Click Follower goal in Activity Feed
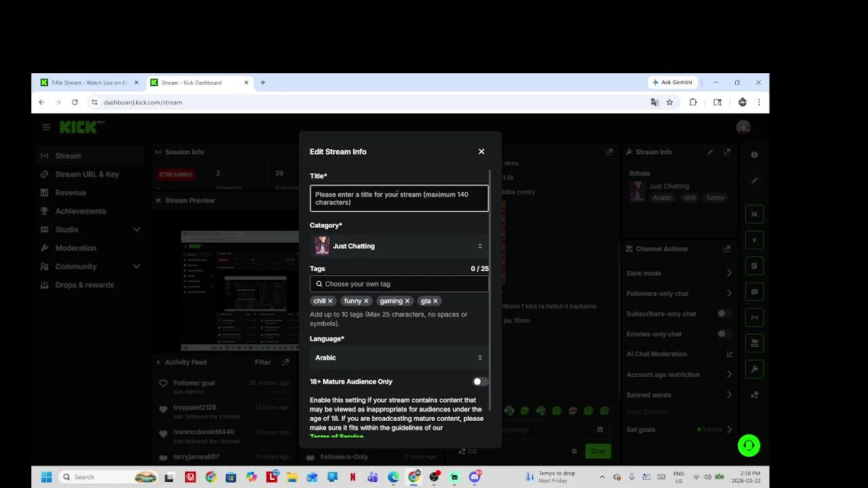 pyautogui.click(x=194, y=383)
